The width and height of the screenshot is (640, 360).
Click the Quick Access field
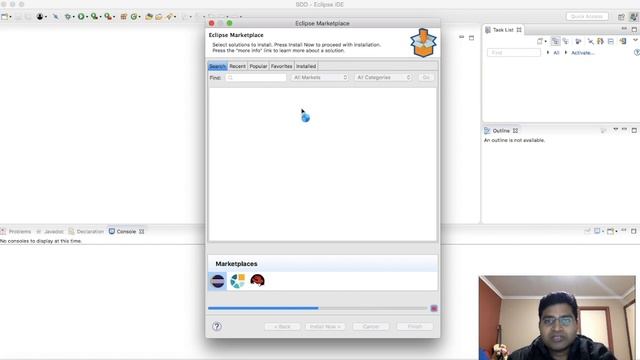(x=587, y=16)
